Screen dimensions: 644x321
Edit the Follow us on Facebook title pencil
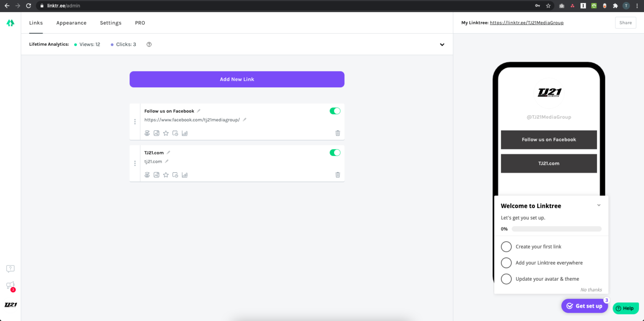[199, 111]
